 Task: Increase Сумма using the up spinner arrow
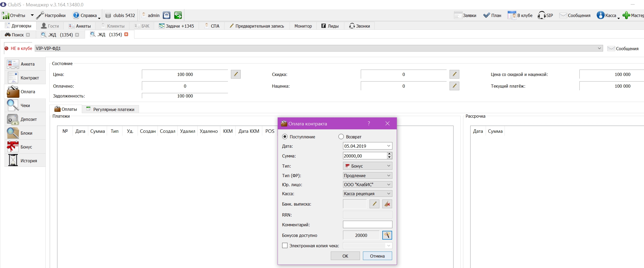(x=389, y=154)
